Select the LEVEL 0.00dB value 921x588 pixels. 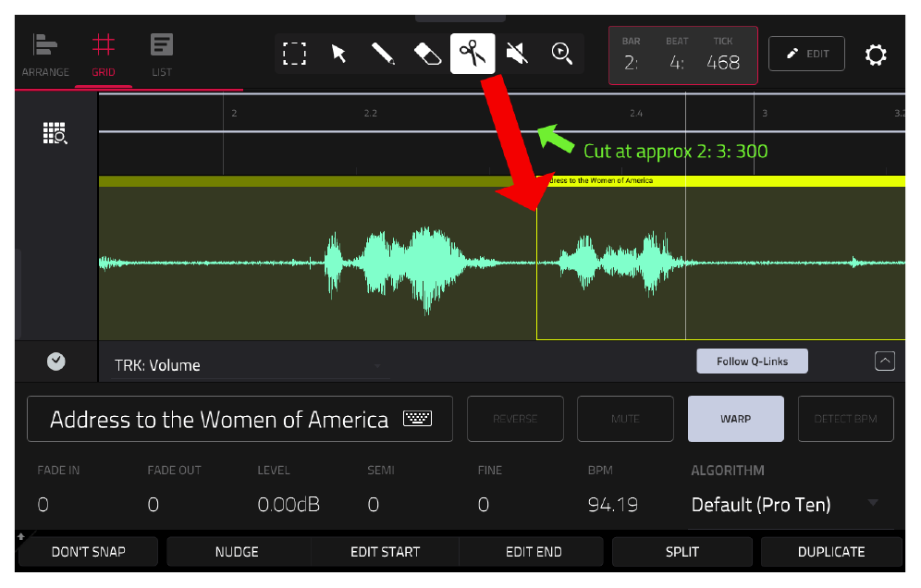coord(289,505)
